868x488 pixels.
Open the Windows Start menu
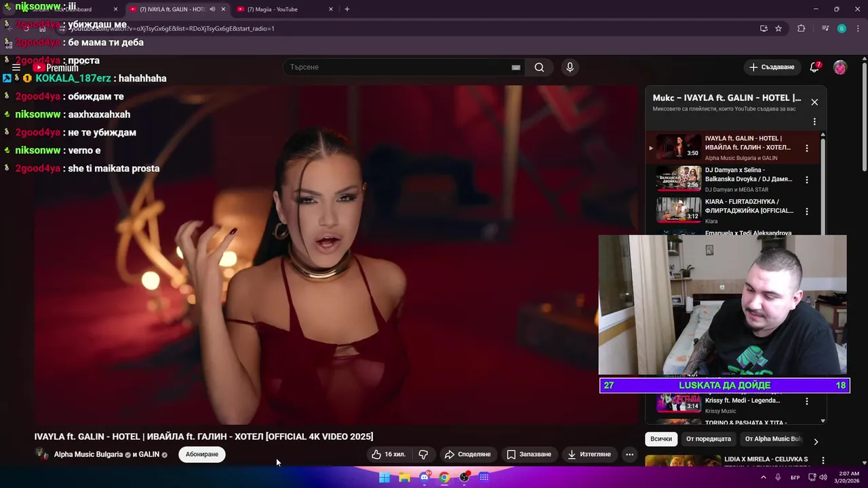pos(384,477)
